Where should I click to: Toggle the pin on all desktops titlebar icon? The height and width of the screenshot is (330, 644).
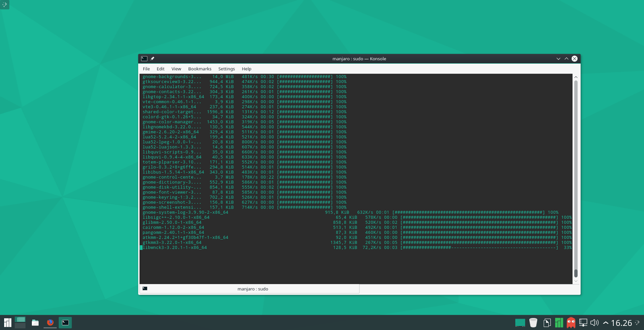pyautogui.click(x=153, y=59)
